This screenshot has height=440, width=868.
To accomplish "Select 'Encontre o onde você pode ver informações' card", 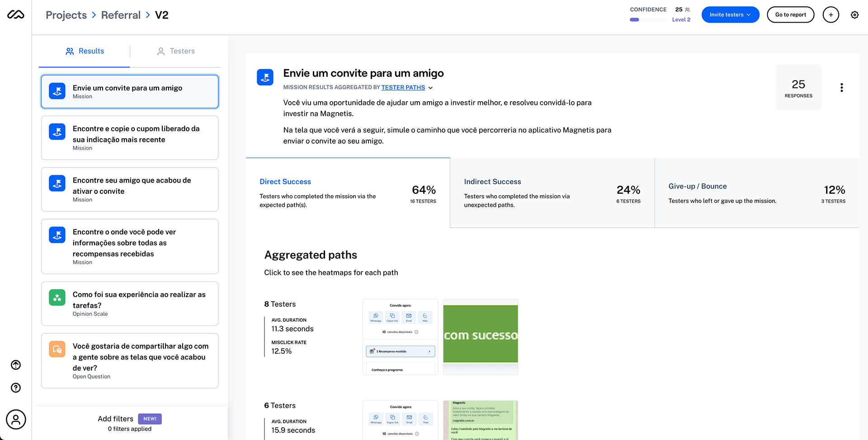I will [x=130, y=247].
